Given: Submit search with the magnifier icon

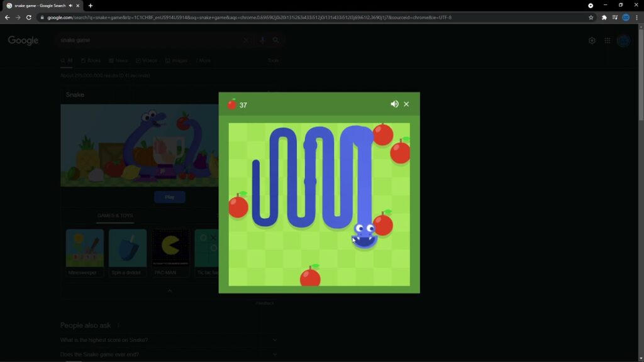Looking at the screenshot, I should click(275, 40).
